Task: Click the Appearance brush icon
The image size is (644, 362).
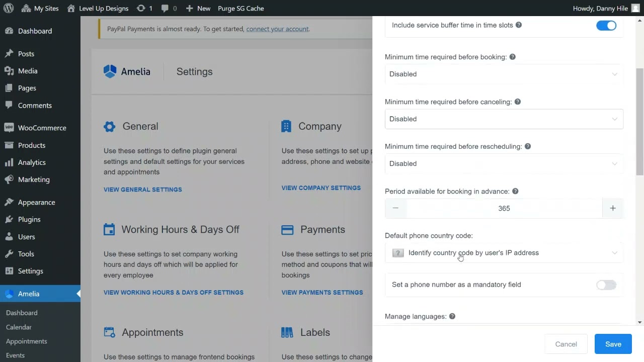Action: click(x=9, y=202)
